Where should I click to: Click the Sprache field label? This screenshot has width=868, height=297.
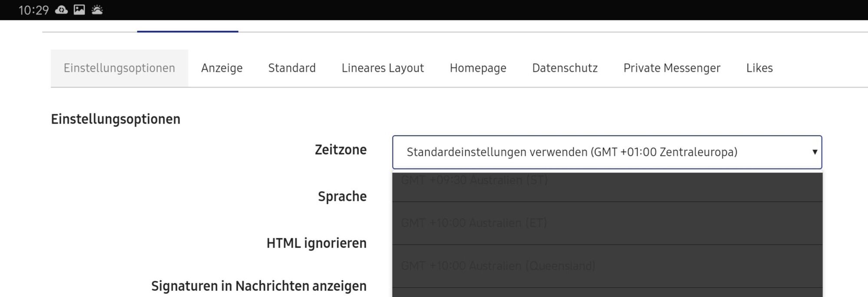pyautogui.click(x=342, y=196)
